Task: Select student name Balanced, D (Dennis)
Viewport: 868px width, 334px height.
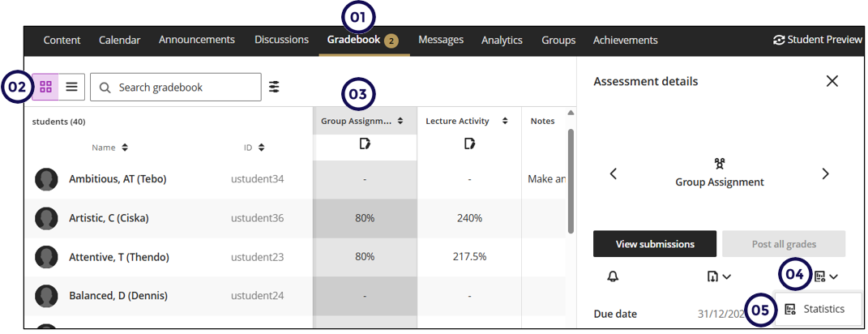Action: pyautogui.click(x=118, y=296)
